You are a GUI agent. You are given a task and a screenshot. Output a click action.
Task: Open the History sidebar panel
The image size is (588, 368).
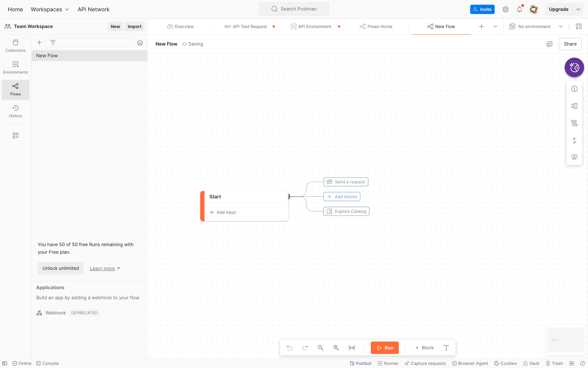[x=15, y=111]
